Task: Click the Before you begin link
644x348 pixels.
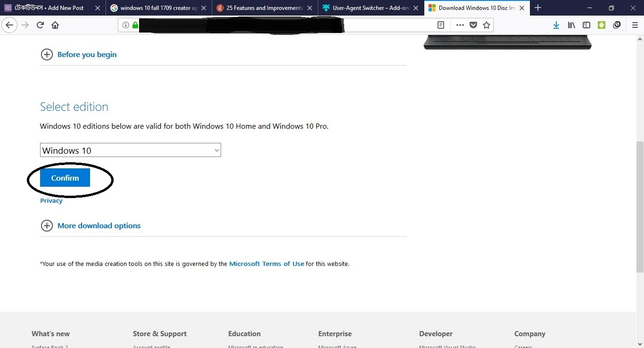Action: click(x=87, y=55)
